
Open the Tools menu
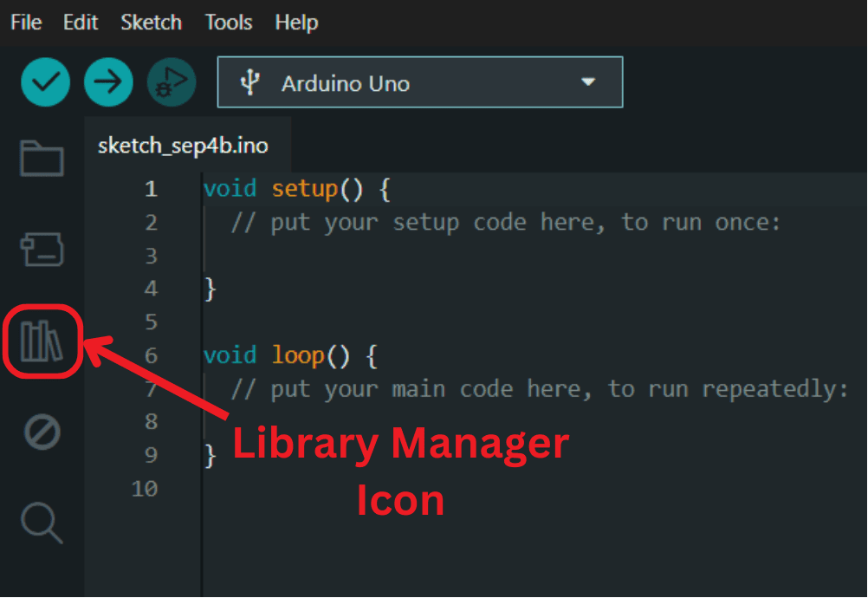tap(228, 23)
